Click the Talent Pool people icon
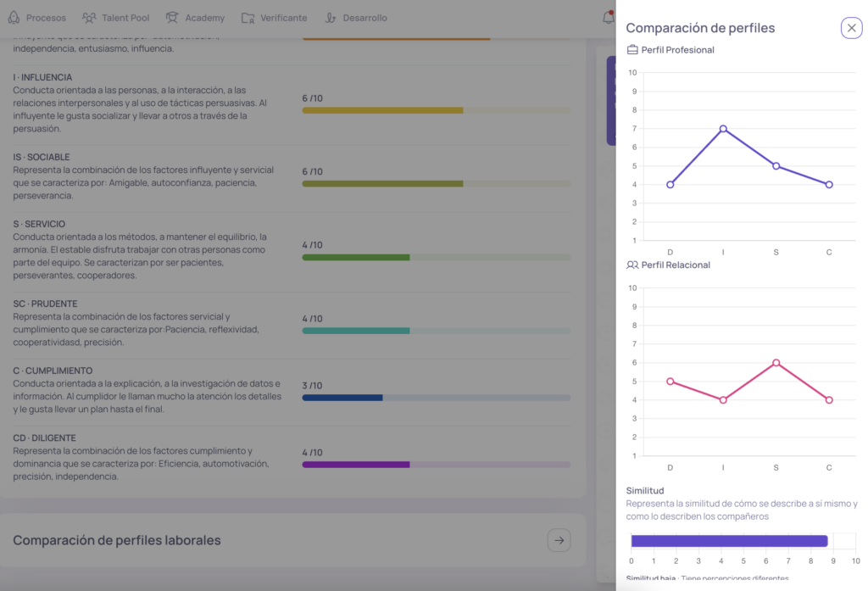The image size is (868, 591). (x=89, y=18)
